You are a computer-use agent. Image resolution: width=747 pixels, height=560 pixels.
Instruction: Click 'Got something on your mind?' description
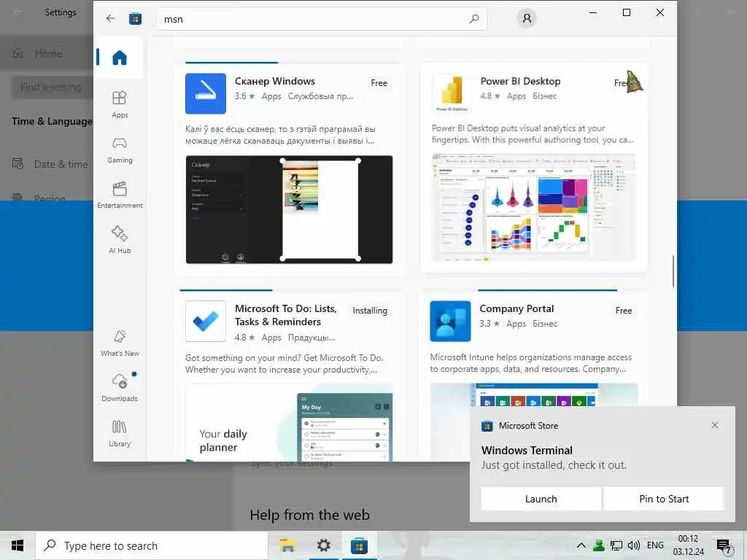coord(285,364)
